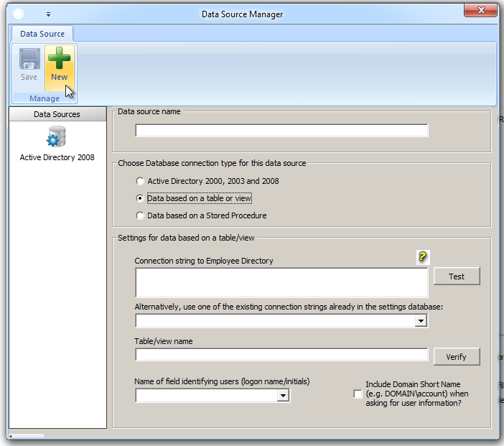Open the application orb menu button
504x446 pixels.
coord(19,14)
